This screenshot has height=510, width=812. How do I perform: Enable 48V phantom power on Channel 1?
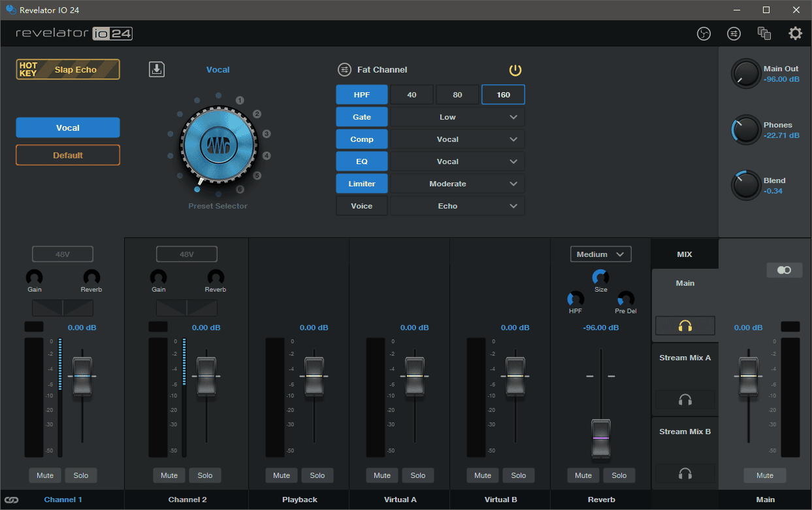[x=63, y=254]
